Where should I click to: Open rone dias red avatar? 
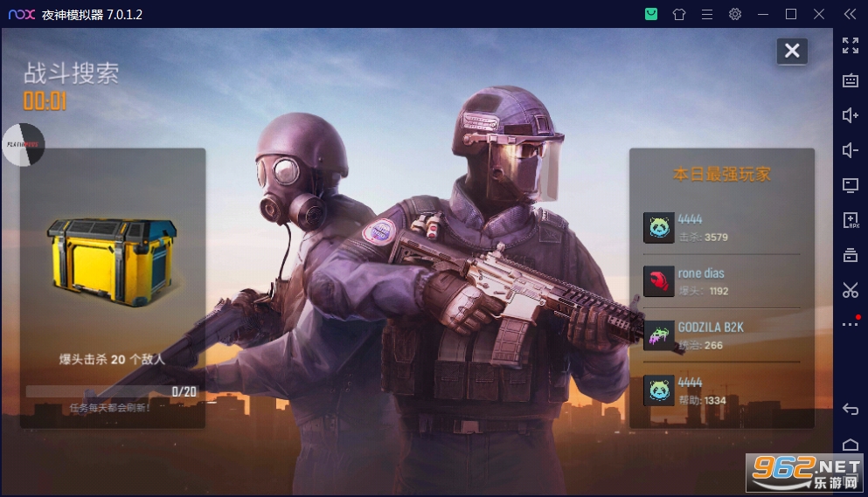click(x=659, y=281)
